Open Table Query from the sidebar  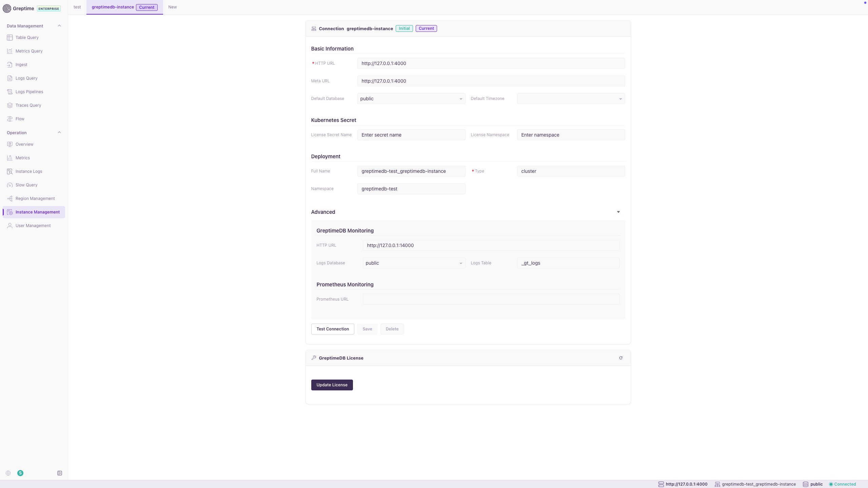34,38
